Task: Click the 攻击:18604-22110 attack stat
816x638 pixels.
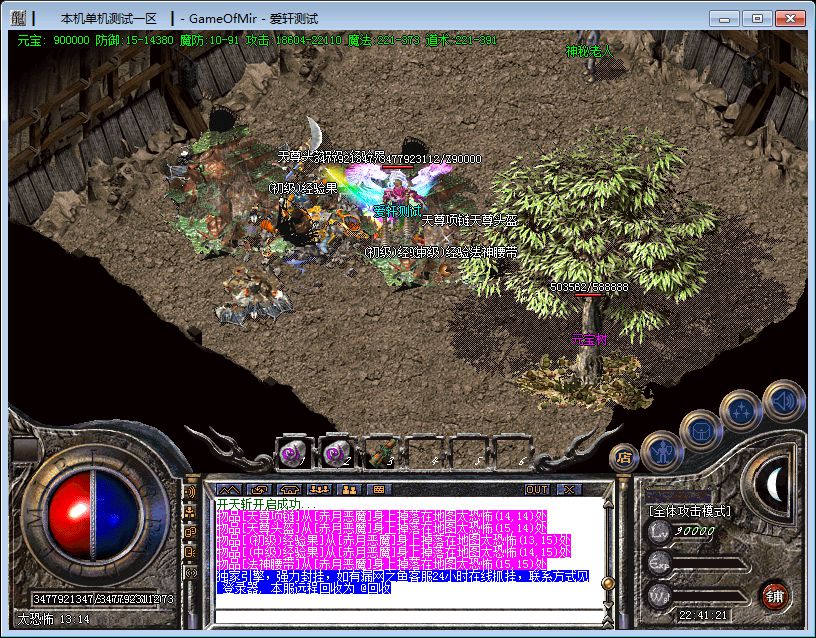Action: point(294,40)
